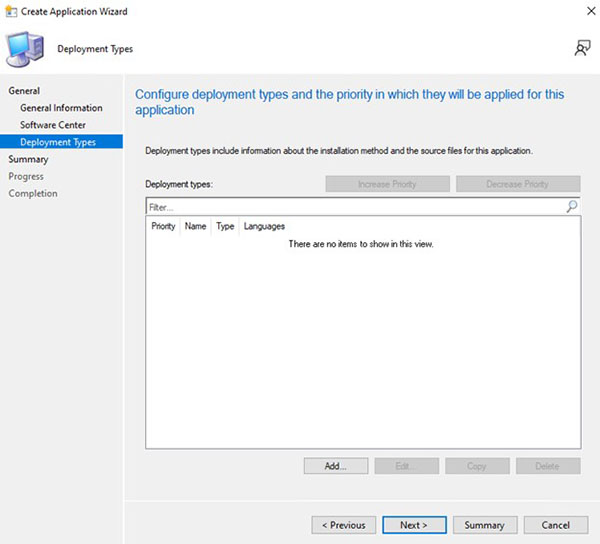This screenshot has height=544, width=600.
Task: Click the wizard icon in the title bar
Action: (x=10, y=10)
